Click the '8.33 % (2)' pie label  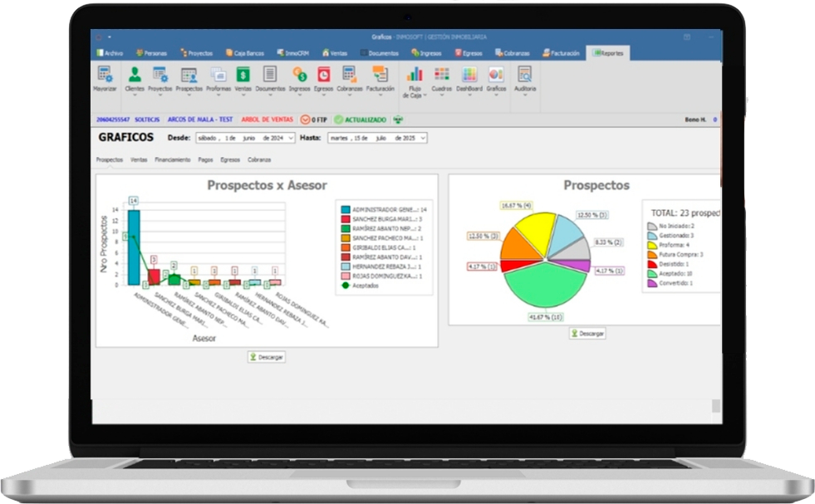pos(609,242)
